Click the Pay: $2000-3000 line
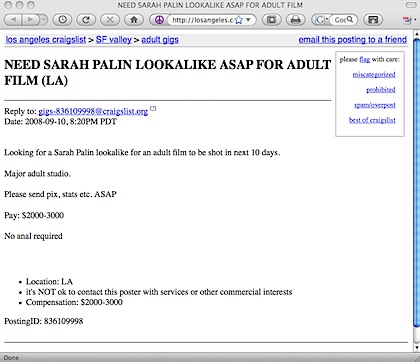The height and width of the screenshot is (362, 420). tap(34, 215)
